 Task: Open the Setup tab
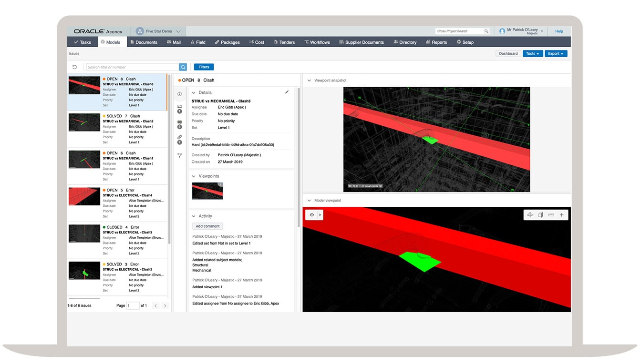point(465,42)
